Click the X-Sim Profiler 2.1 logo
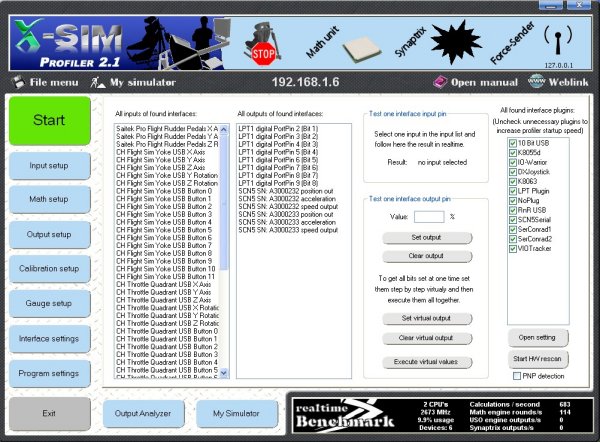 point(69,43)
